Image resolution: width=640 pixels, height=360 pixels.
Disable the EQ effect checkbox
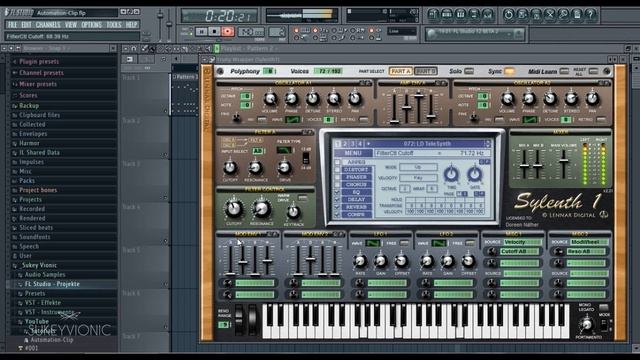338,192
